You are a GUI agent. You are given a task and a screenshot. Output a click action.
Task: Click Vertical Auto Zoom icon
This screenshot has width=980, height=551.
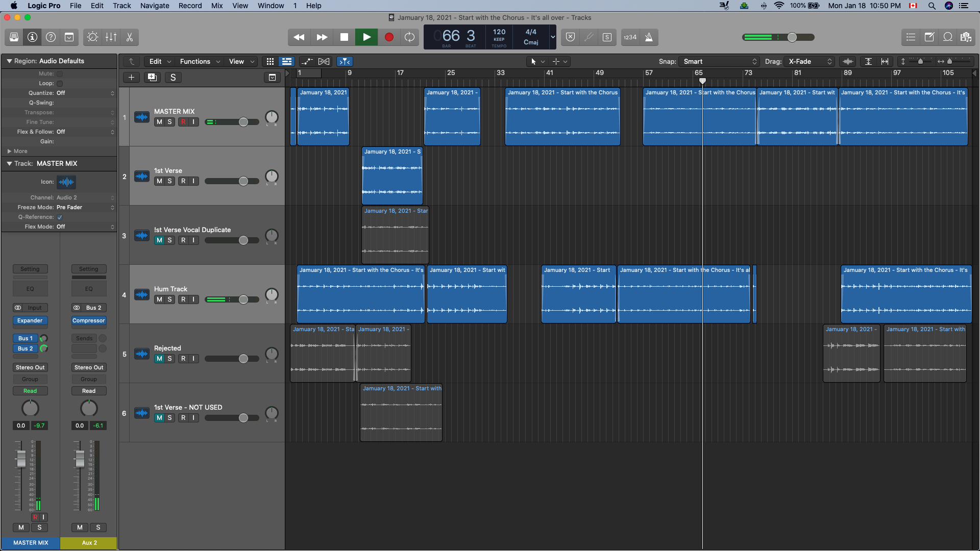(x=868, y=62)
